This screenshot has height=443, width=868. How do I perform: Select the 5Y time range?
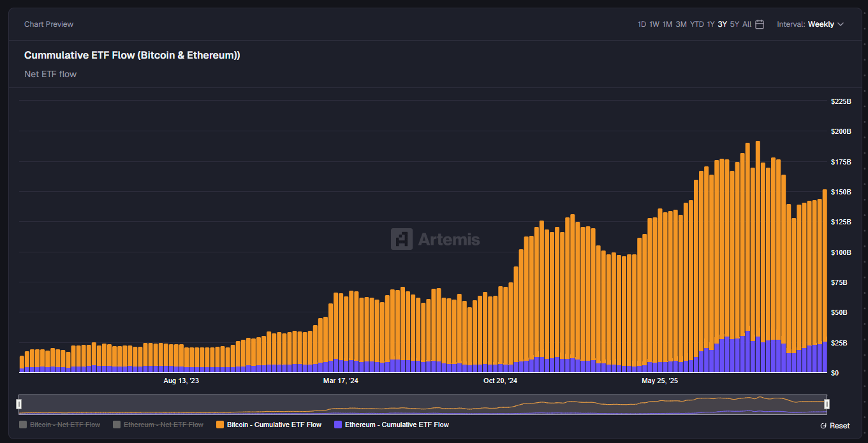point(734,24)
